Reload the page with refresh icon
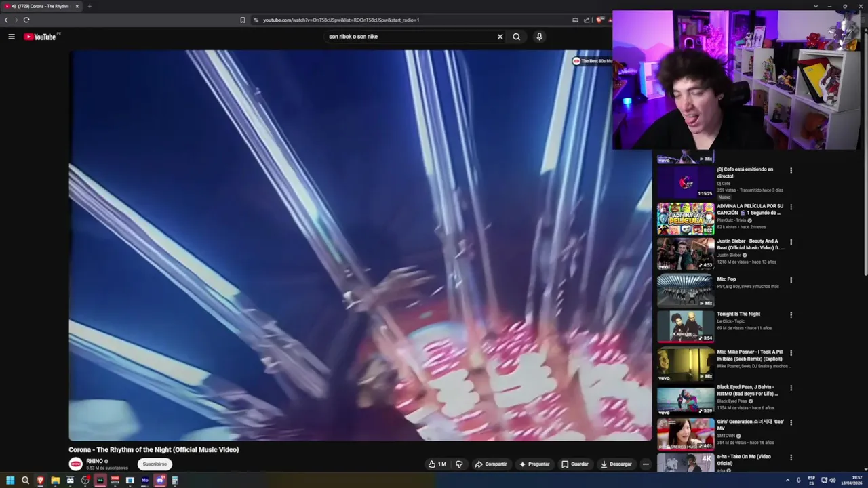This screenshot has width=868, height=488. tap(26, 20)
